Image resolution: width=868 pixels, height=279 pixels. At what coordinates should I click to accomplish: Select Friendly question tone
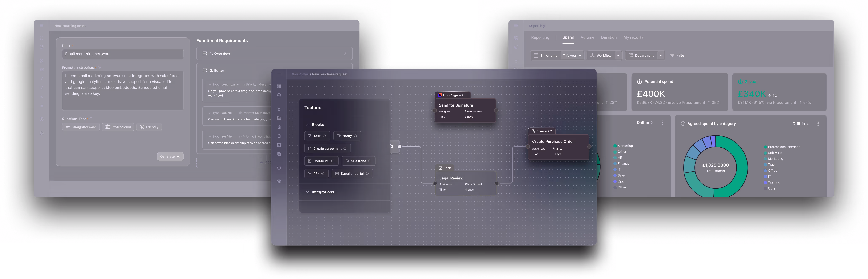tap(149, 127)
